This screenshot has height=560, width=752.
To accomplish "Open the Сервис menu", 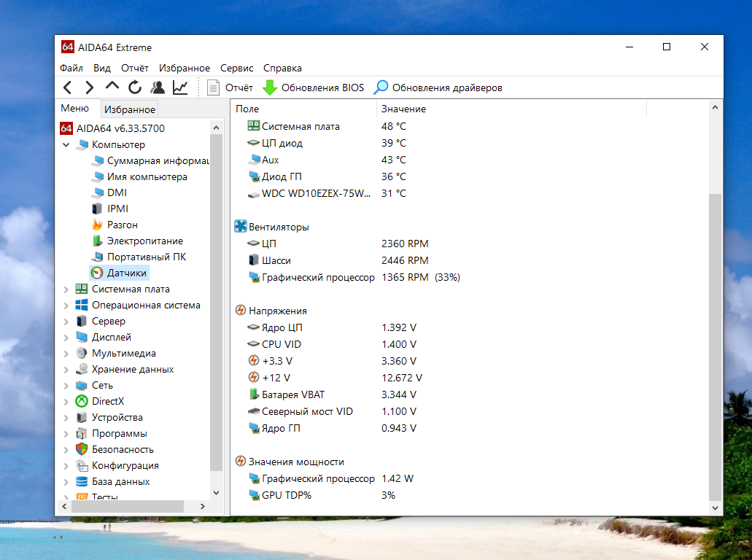I will coord(236,68).
